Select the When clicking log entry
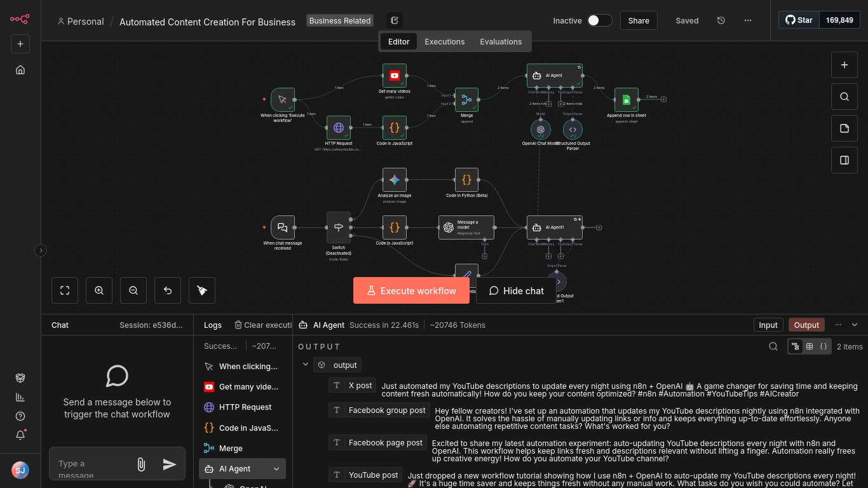Image resolution: width=868 pixels, height=488 pixels. [x=242, y=367]
